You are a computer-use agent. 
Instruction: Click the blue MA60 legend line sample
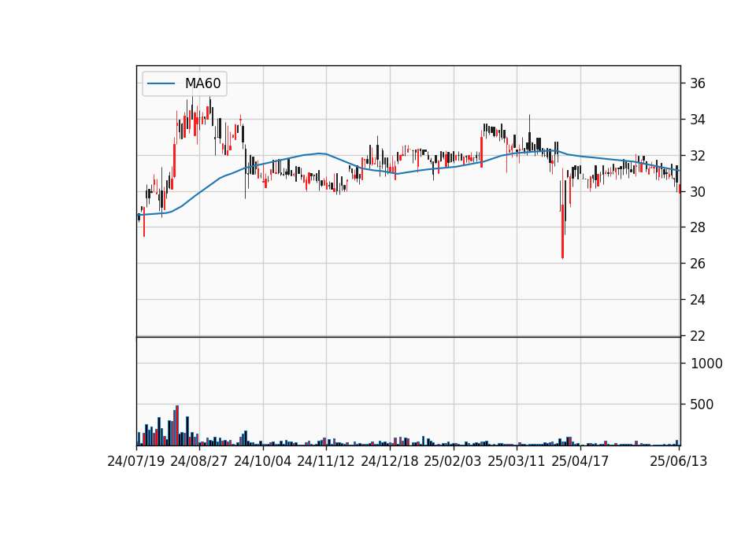161,83
